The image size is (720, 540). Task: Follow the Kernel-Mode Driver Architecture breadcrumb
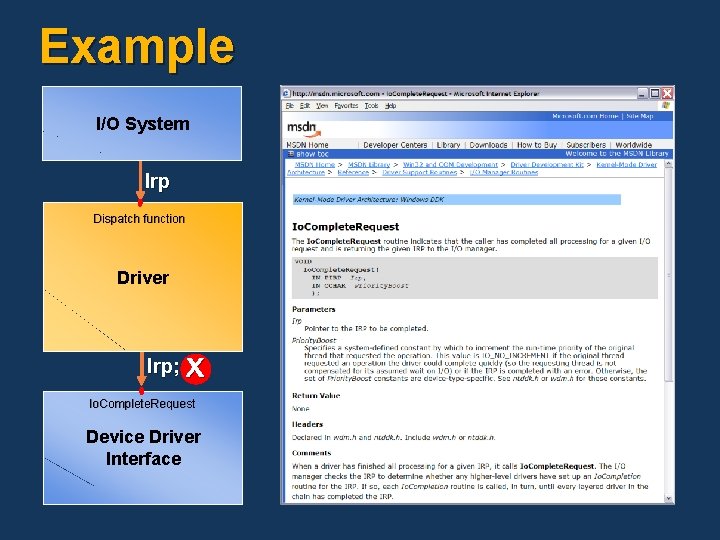626,164
